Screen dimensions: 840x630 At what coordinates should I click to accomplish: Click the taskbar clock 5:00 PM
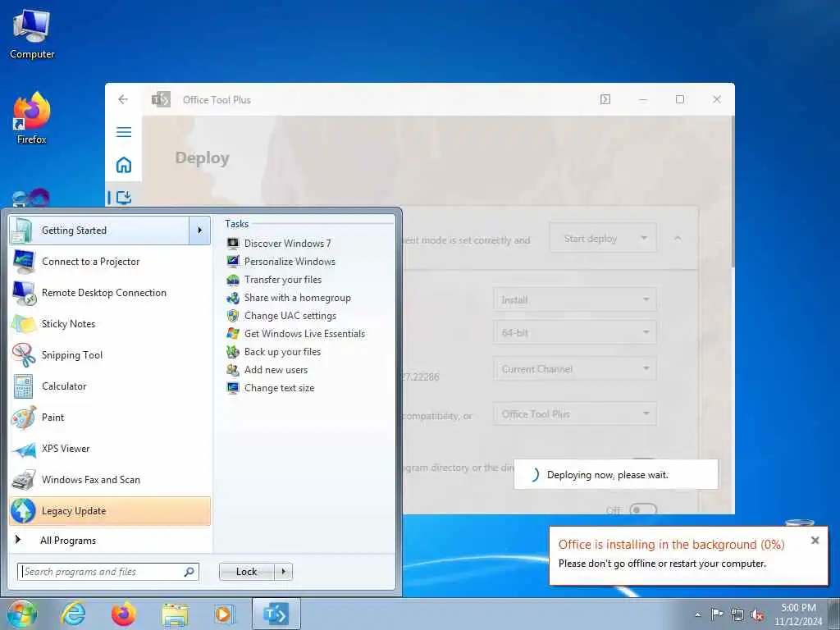pos(798,608)
